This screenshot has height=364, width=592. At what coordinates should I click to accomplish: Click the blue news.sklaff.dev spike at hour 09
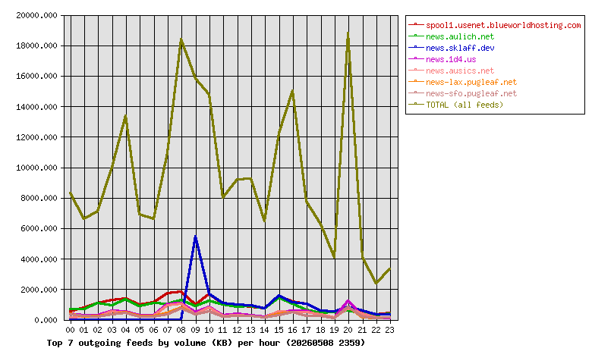[195, 237]
